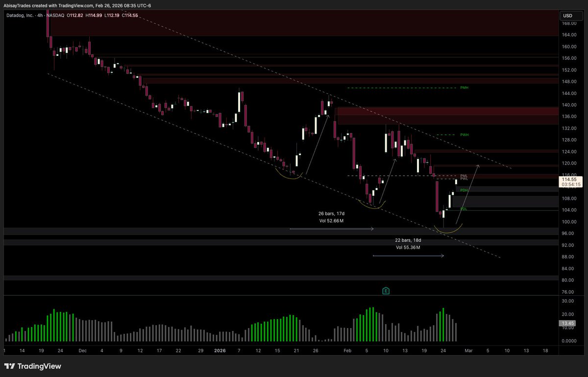Screen dimensions: 588x377
Task: Click the open value O112.82
Action: point(75,15)
